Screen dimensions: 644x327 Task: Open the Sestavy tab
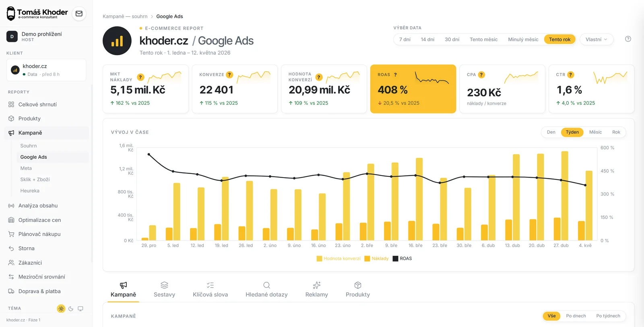(x=164, y=290)
